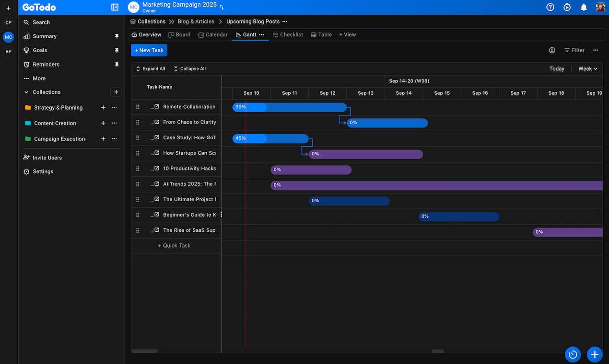Click the New Task button
609x364 pixels.
[x=149, y=50]
